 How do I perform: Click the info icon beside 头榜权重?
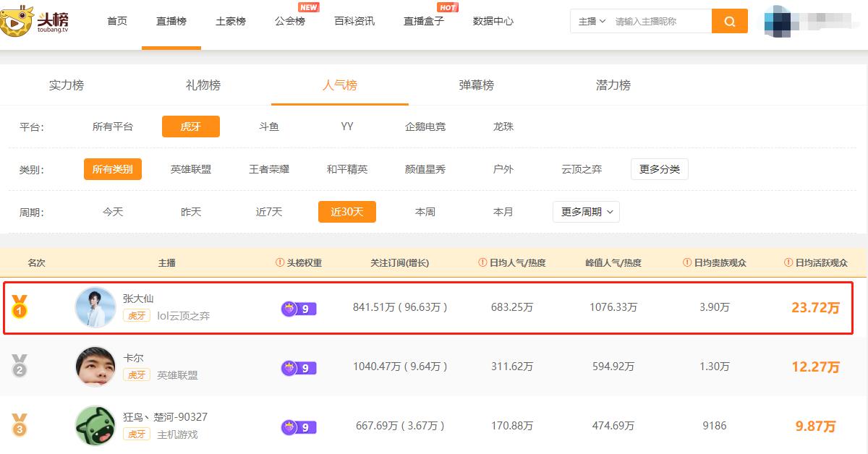280,263
